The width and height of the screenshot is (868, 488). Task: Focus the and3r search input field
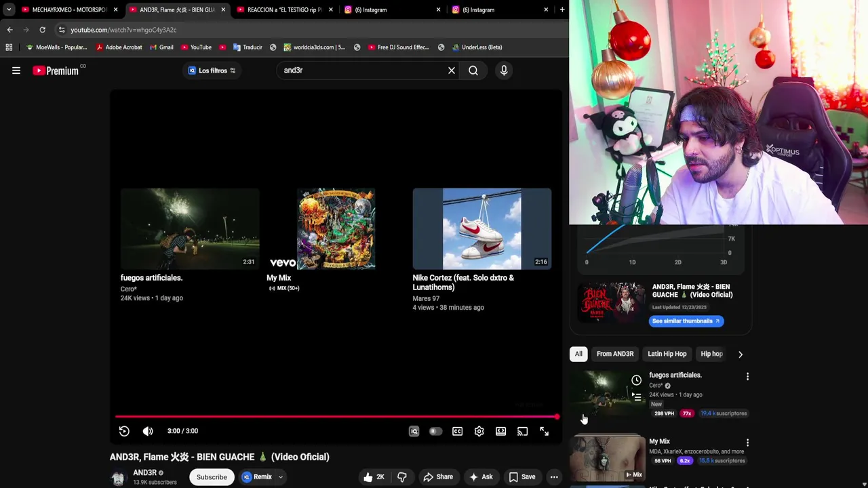click(x=363, y=70)
